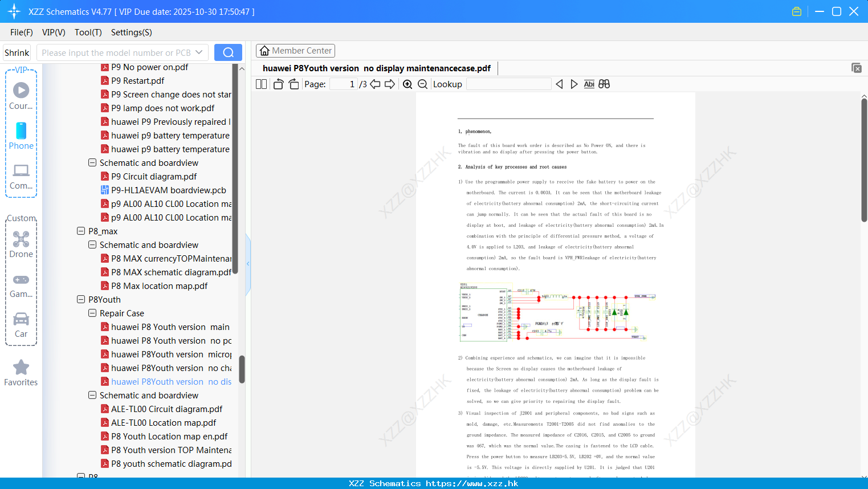
Task: Open Member Center
Action: click(x=295, y=51)
